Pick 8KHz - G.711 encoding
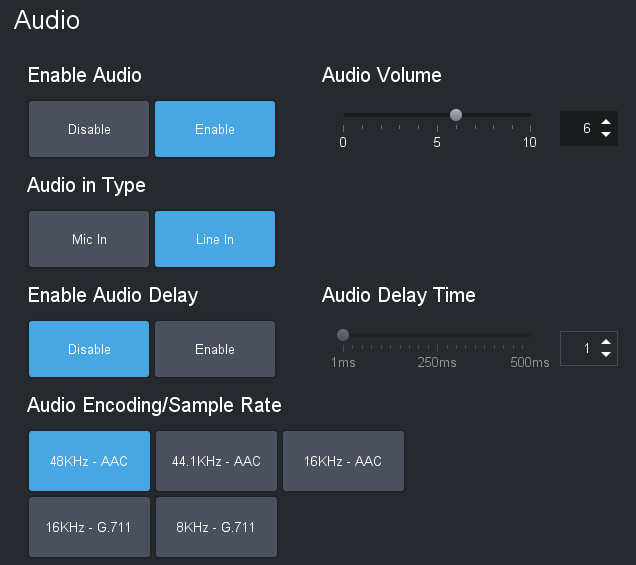Screen dimensions: 636x565 point(216,527)
